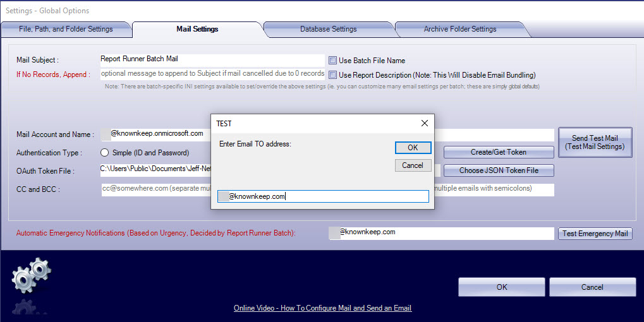The image size is (644, 322).
Task: Click the Send Test Mail button
Action: (x=594, y=142)
